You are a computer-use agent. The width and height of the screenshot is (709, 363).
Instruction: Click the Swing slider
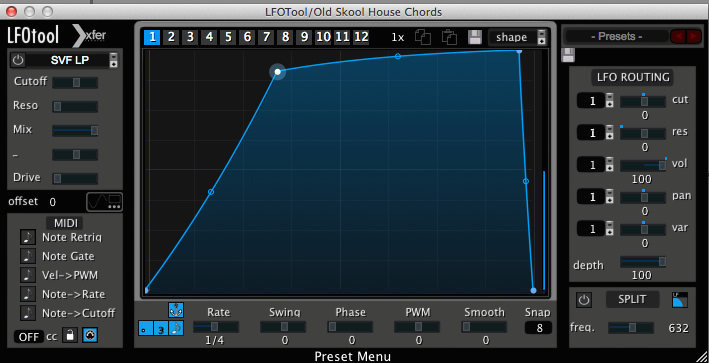(283, 326)
